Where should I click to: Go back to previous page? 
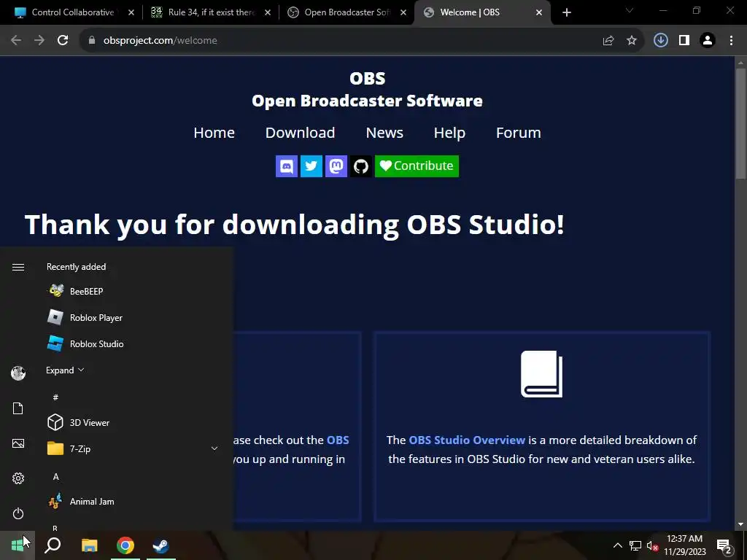coord(16,41)
